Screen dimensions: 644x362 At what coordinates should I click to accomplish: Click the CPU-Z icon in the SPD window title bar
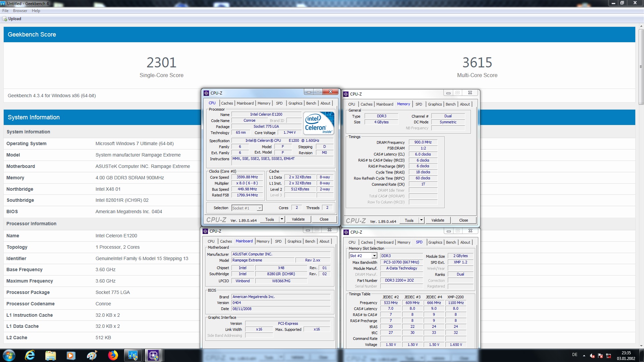[x=346, y=232]
